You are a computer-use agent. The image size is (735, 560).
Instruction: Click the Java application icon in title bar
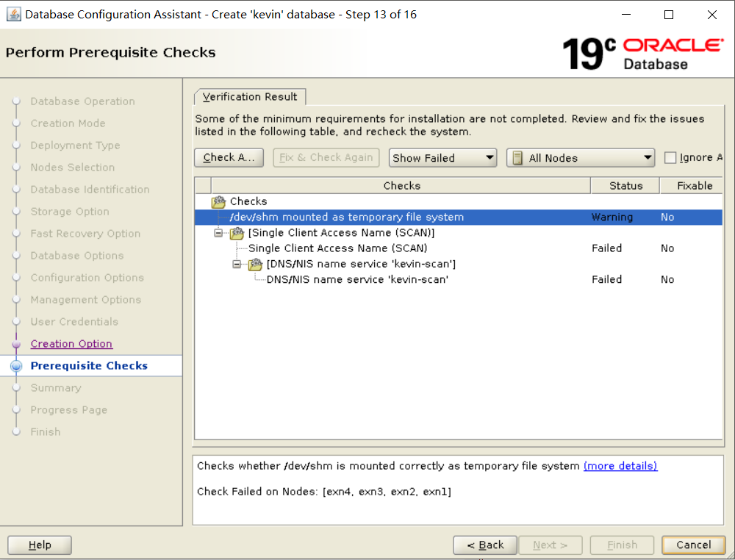13,15
